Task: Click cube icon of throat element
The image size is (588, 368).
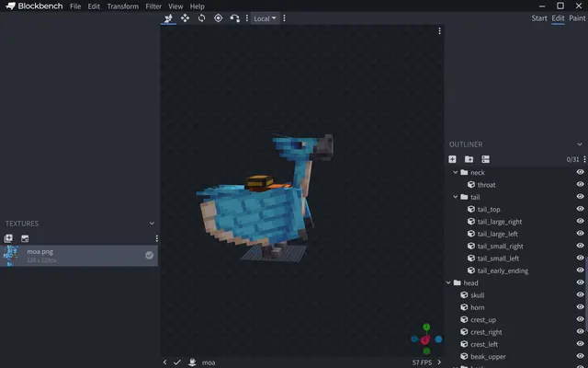Action: (471, 185)
